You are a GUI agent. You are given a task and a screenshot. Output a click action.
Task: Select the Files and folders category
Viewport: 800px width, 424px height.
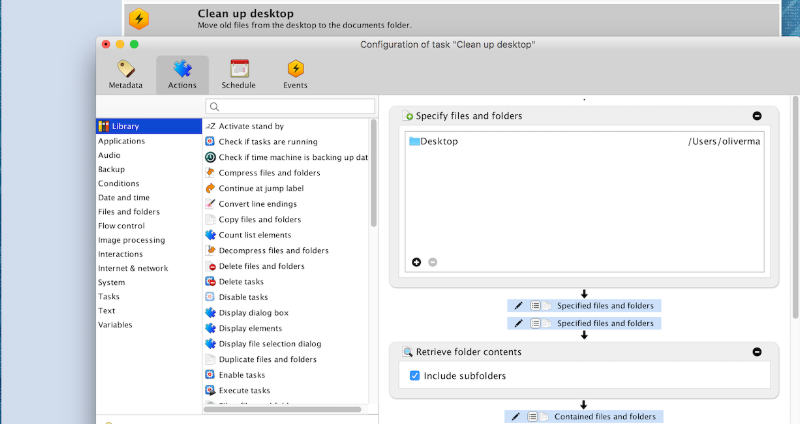pyautogui.click(x=129, y=212)
